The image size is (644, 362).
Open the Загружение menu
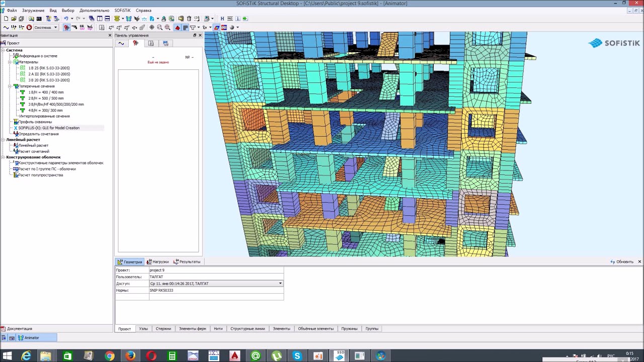tap(33, 11)
